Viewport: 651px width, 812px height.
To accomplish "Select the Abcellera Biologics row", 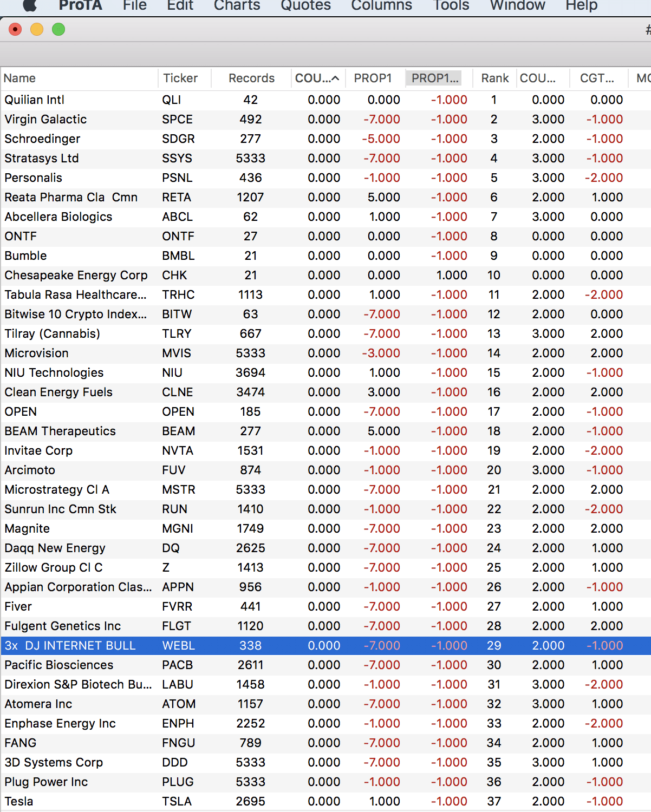I will pyautogui.click(x=325, y=217).
